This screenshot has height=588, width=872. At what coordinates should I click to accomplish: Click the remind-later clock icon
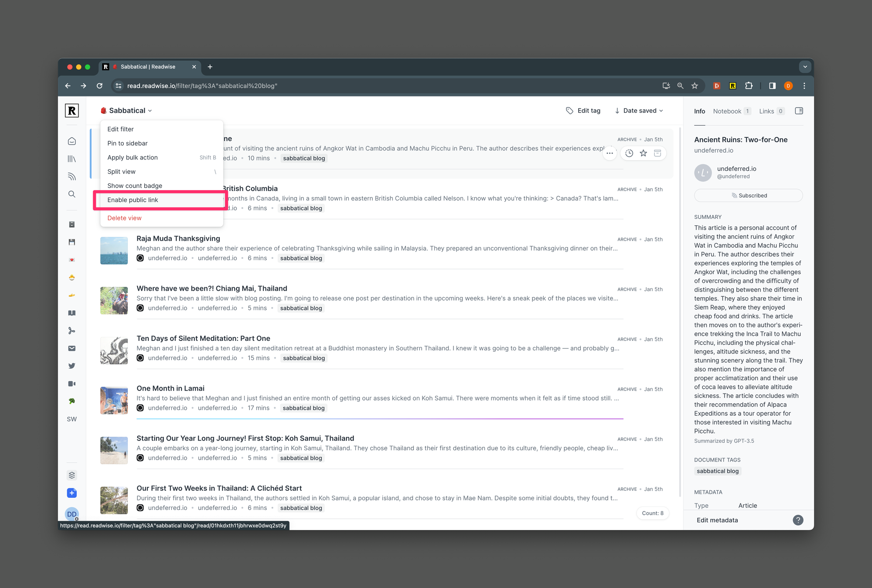(x=629, y=153)
